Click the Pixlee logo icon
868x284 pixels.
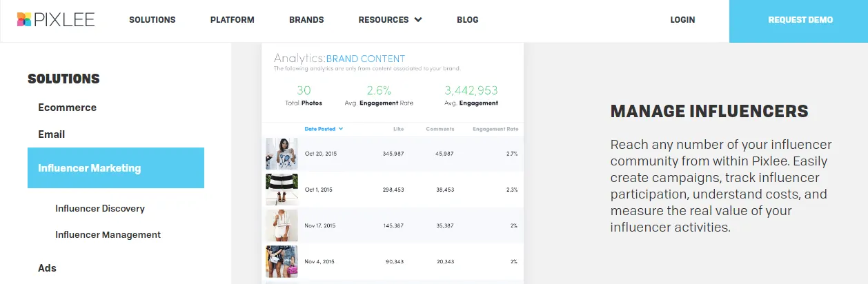(24, 20)
